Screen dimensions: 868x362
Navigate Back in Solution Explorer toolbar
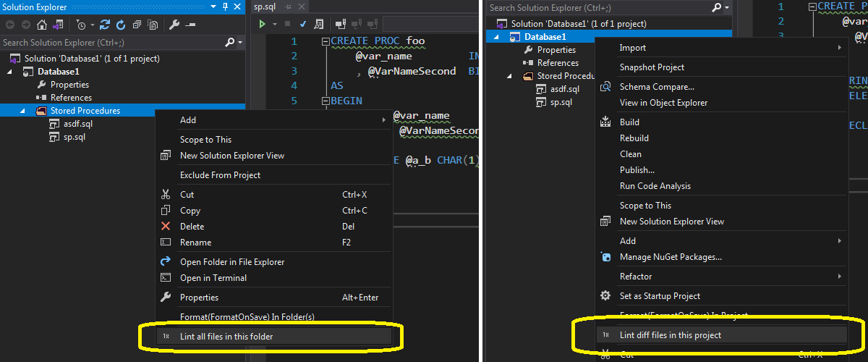point(10,25)
